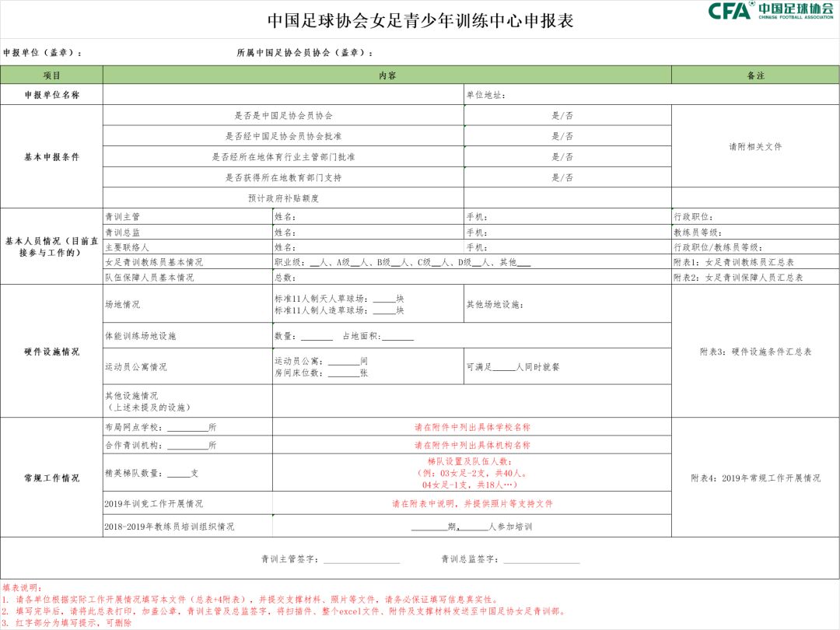Image resolution: width=840 pixels, height=630 pixels.
Task: Select the 其他设施情况 cell
Action: coord(188,401)
